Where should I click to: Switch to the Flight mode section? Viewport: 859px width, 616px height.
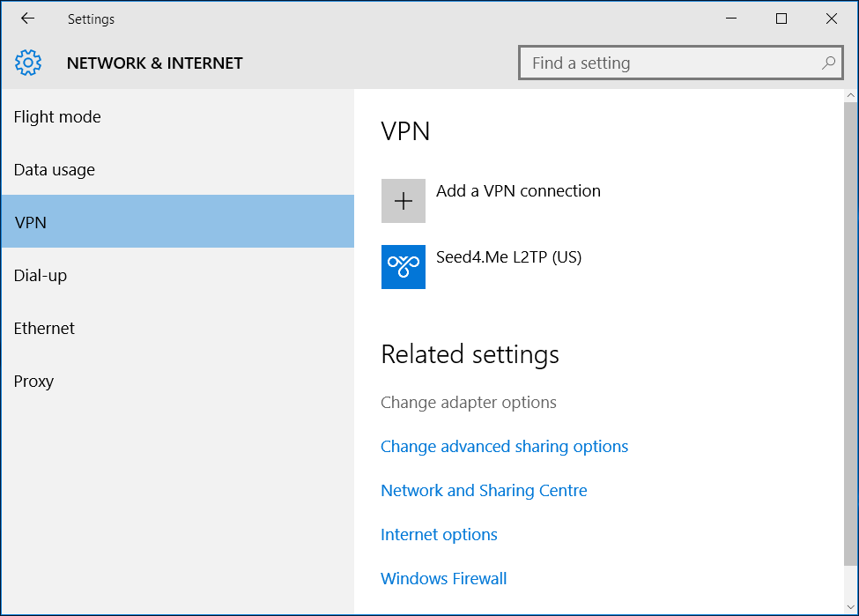coord(57,116)
